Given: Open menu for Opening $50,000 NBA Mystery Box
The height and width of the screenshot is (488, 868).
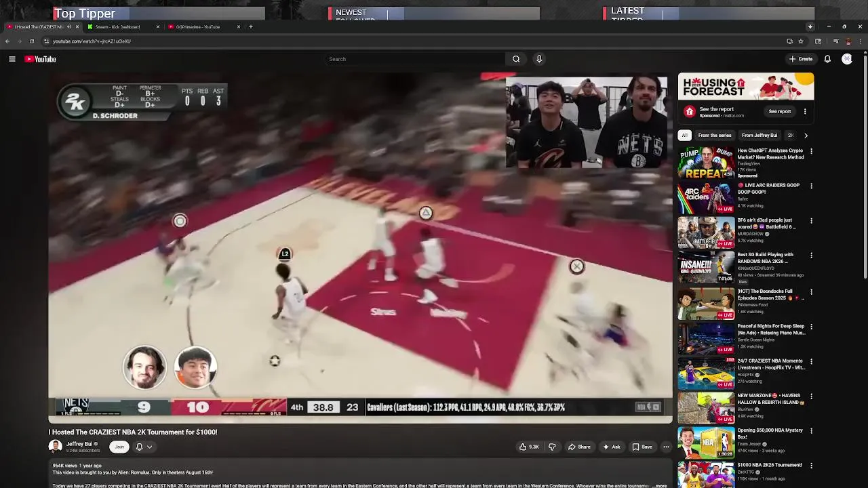Looking at the screenshot, I should coord(811,430).
